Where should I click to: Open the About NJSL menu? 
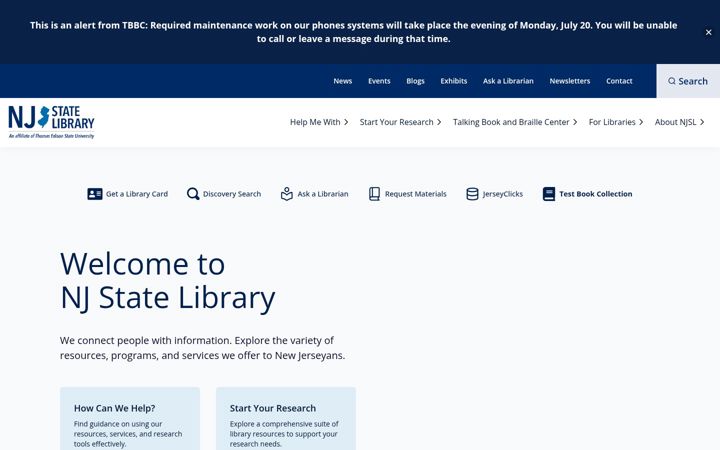point(675,122)
